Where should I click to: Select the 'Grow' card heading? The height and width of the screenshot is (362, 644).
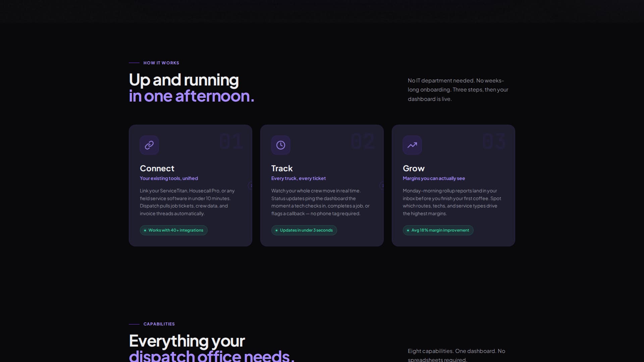(414, 168)
